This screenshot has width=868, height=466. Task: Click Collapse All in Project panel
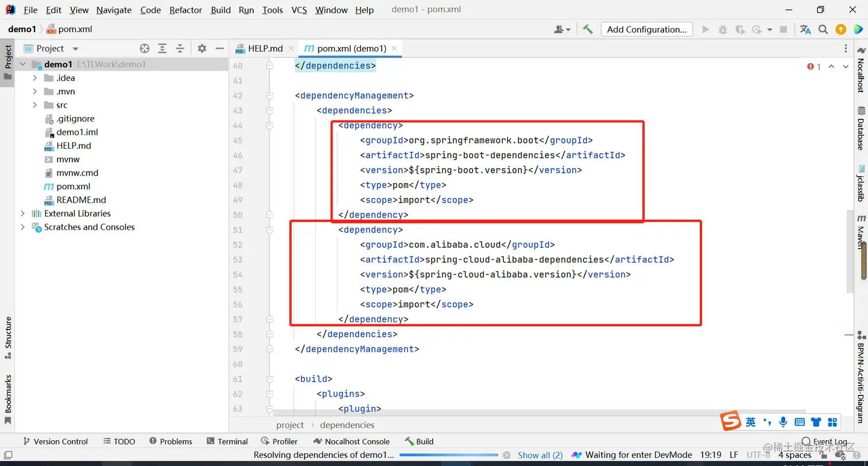pos(180,49)
